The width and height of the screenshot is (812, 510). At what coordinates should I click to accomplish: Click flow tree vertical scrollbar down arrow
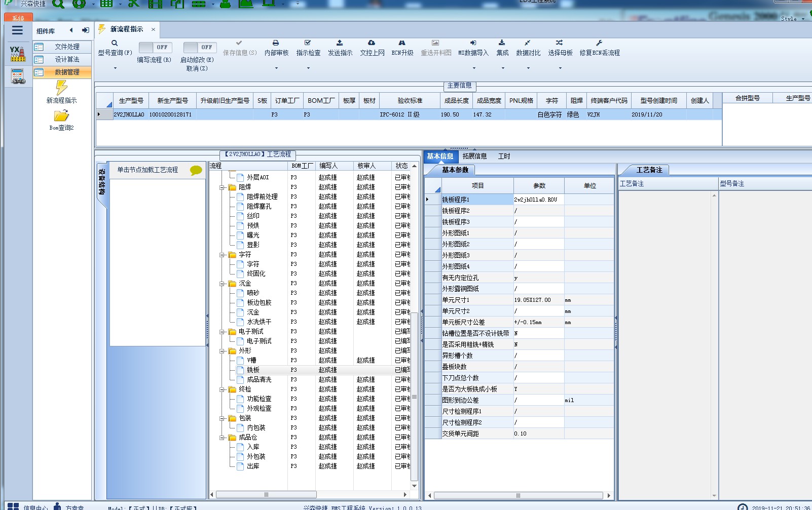click(x=414, y=486)
